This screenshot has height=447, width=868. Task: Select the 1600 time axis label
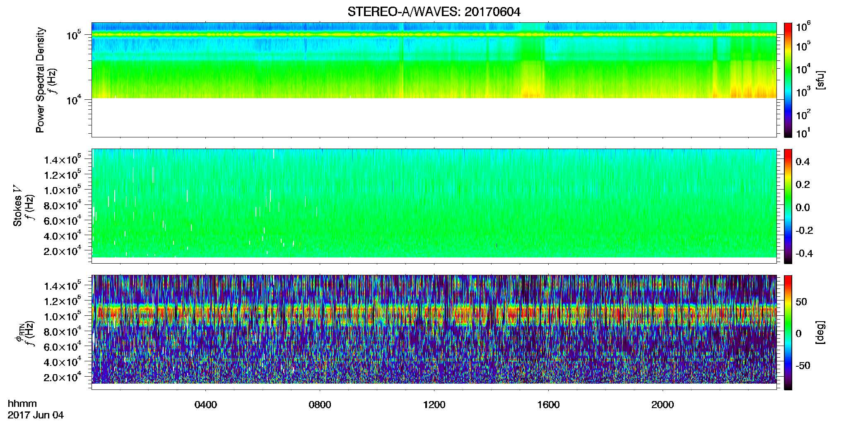pyautogui.click(x=548, y=405)
